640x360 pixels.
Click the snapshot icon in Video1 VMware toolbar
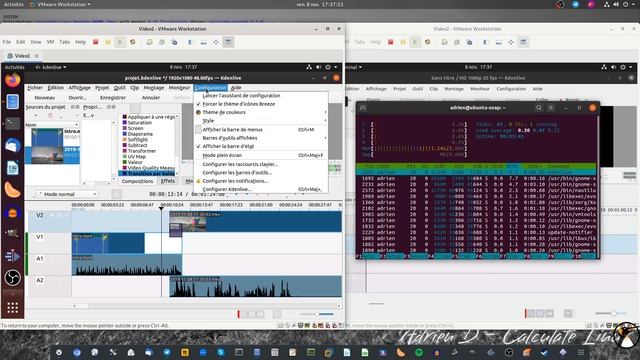[x=149, y=42]
